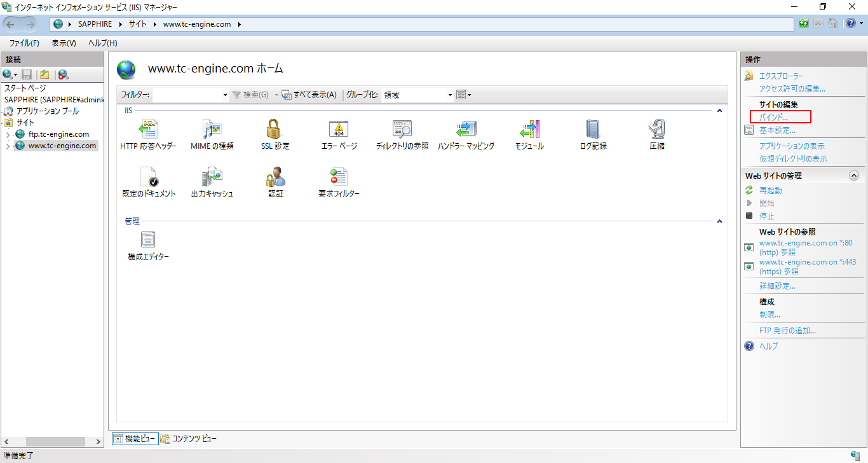The image size is (868, 463).
Task: Open the モジュール feature icon
Action: [529, 129]
